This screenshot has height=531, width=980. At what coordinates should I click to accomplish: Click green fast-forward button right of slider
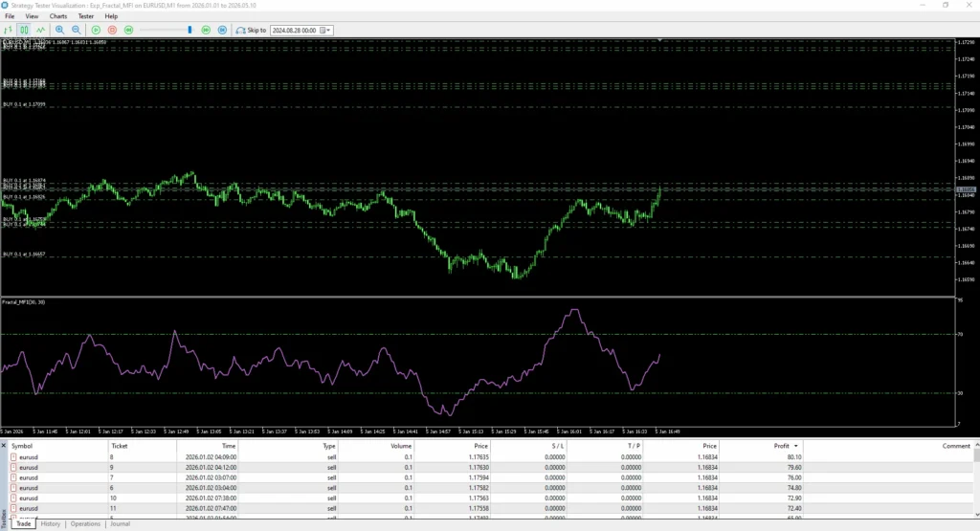[206, 30]
